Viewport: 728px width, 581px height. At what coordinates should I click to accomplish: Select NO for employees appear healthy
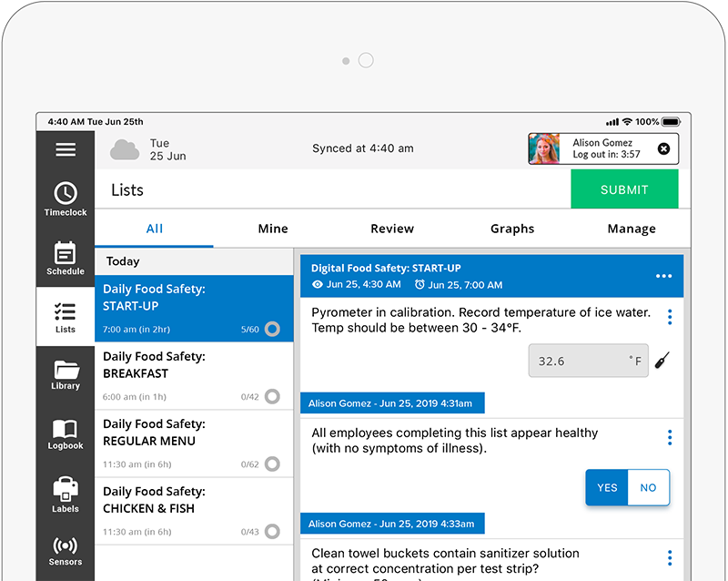click(648, 487)
